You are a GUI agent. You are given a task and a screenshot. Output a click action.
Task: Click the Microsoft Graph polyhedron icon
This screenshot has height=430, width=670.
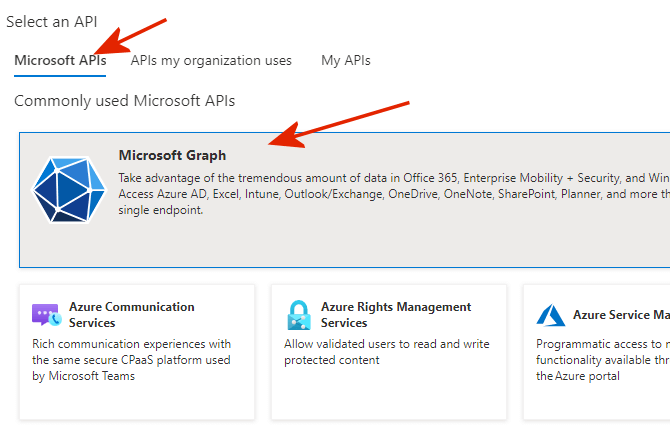point(69,190)
